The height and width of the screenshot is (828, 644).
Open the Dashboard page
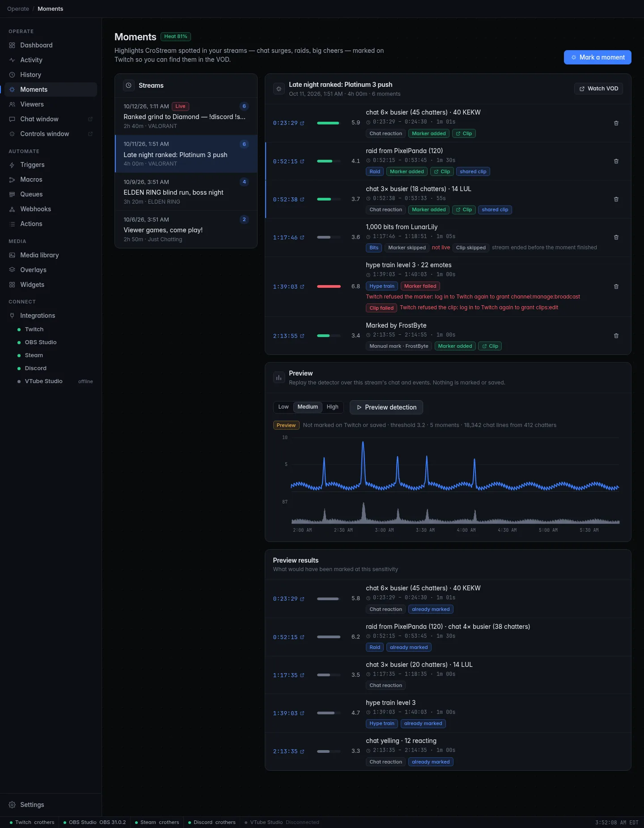tap(51, 45)
